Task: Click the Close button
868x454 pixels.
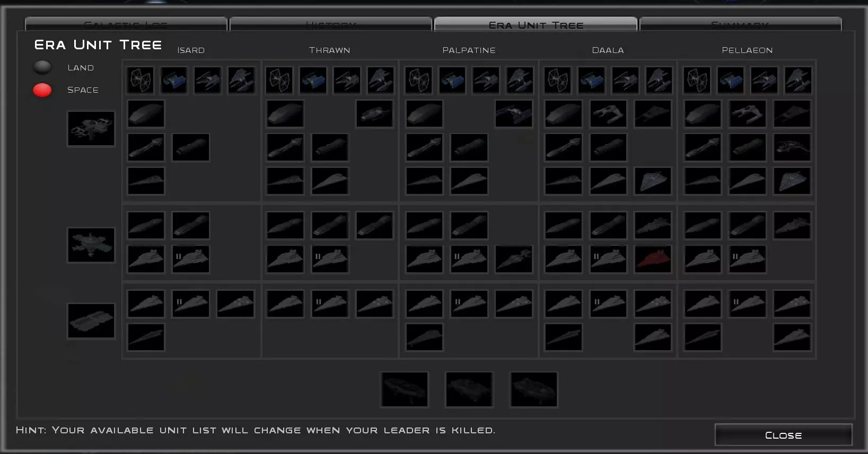Action: pos(783,435)
